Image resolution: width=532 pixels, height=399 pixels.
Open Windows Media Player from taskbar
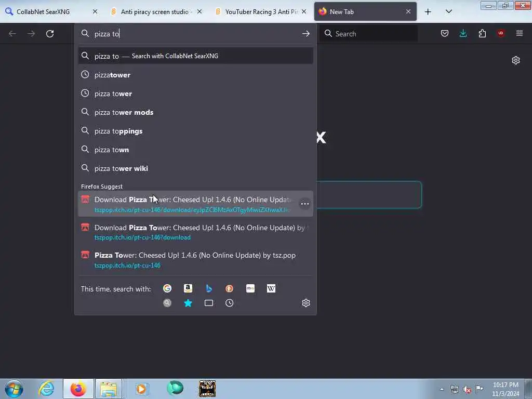click(141, 389)
